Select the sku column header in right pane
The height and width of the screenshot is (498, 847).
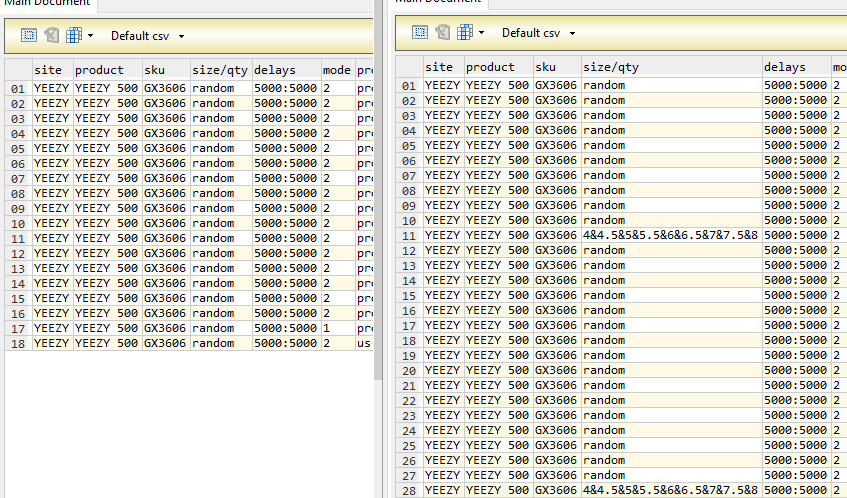(557, 66)
